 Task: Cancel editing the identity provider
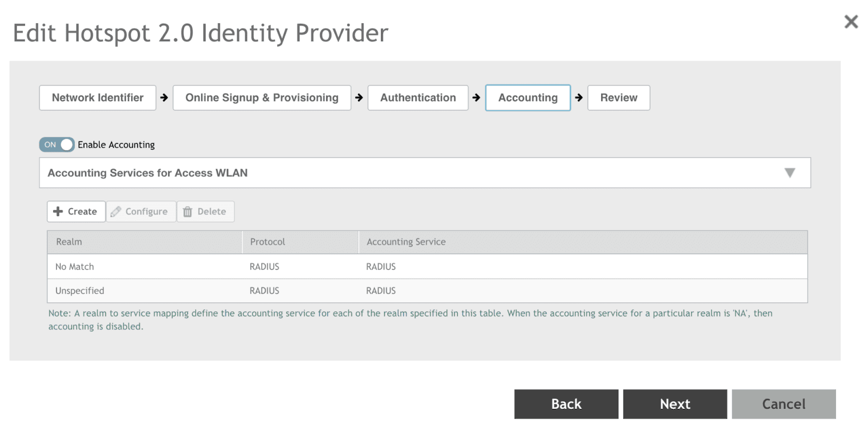coord(784,404)
